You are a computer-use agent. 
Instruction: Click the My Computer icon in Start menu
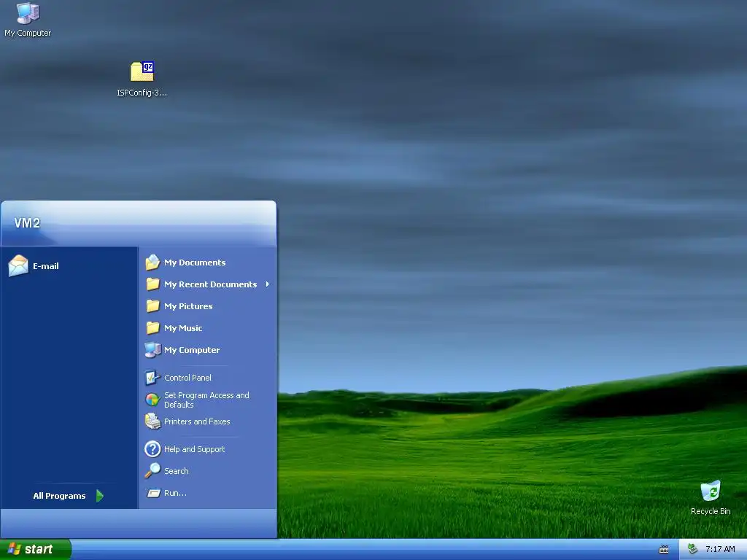coord(152,350)
